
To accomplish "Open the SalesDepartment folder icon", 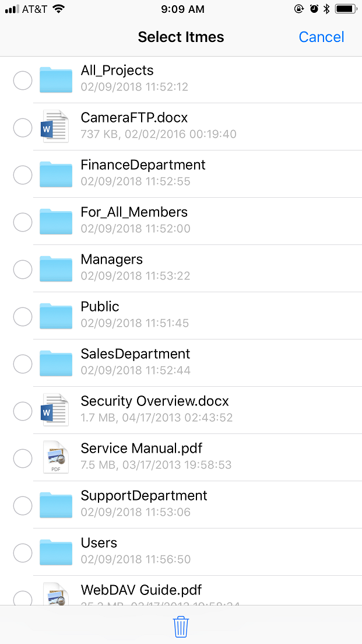I will point(56,363).
